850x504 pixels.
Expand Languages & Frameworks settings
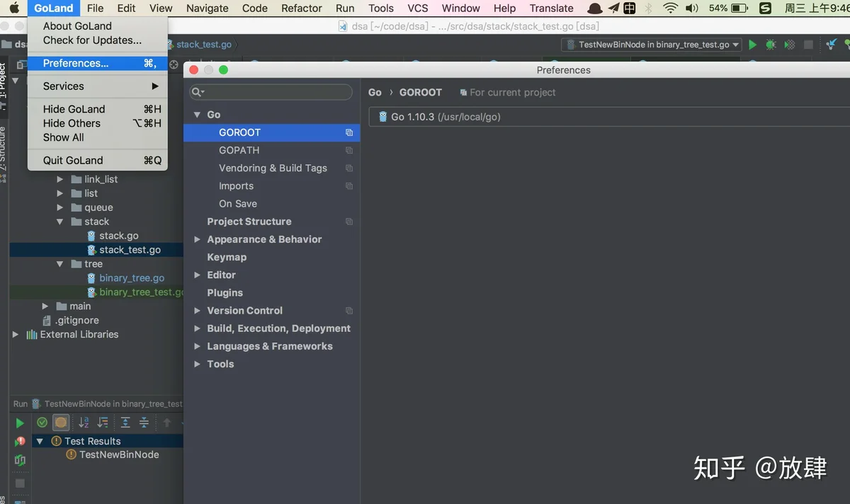tap(197, 346)
